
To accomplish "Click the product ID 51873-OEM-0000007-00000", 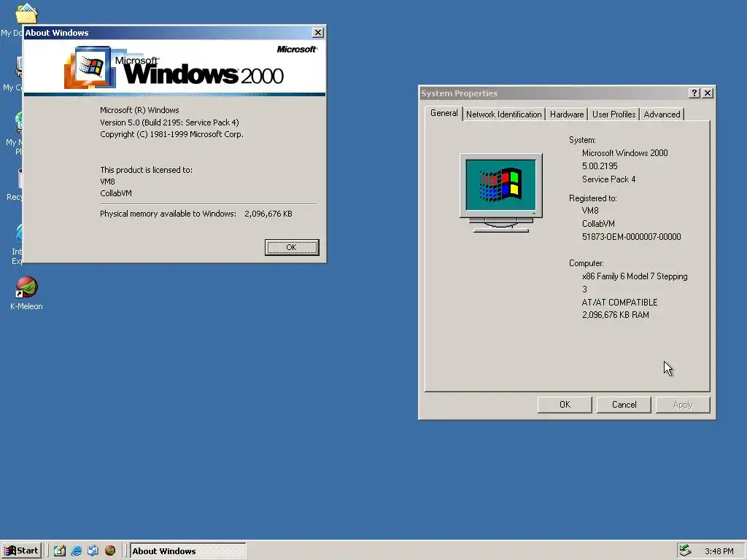I will click(x=631, y=237).
